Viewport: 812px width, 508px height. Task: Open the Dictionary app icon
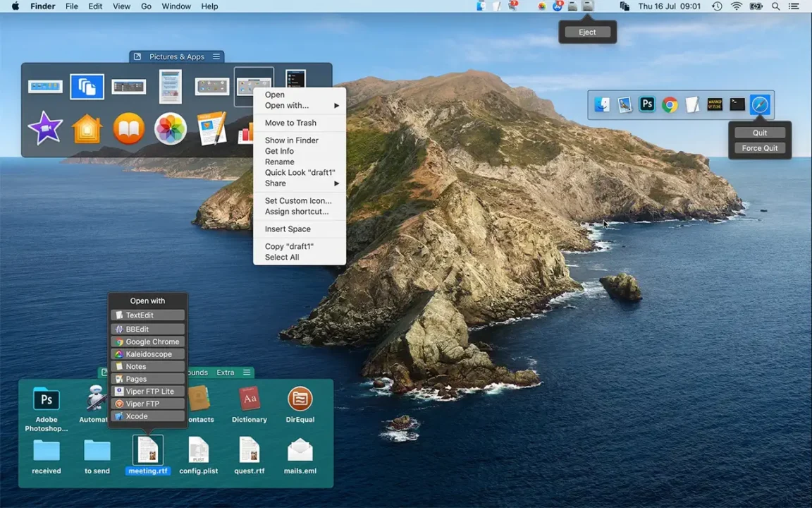pyautogui.click(x=250, y=400)
